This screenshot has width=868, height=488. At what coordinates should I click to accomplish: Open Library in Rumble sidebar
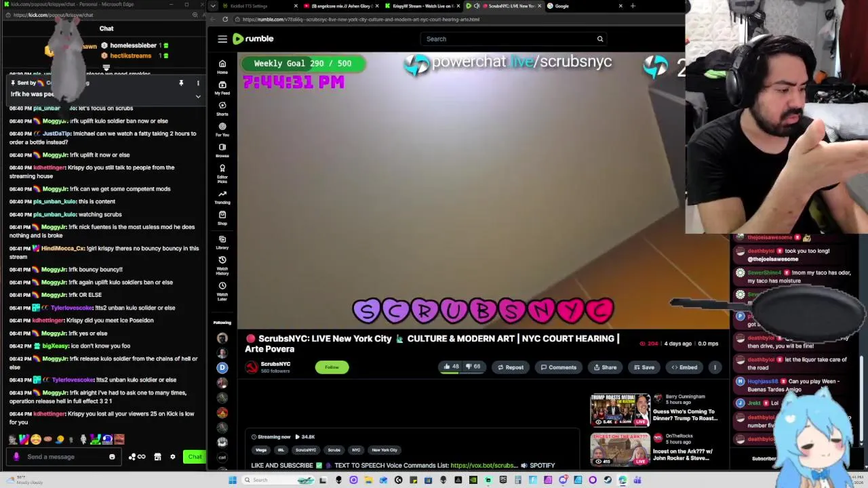pos(222,242)
